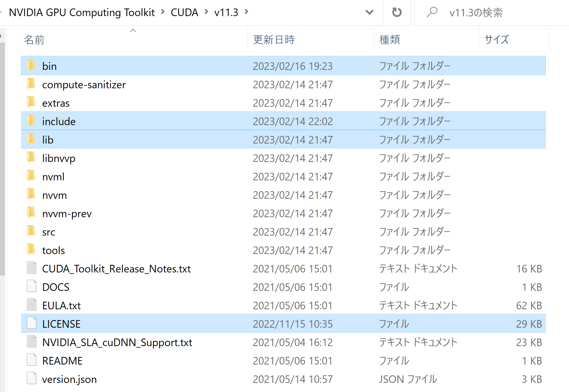The width and height of the screenshot is (569, 392).
Task: Select the bin folder name
Action: click(x=49, y=66)
